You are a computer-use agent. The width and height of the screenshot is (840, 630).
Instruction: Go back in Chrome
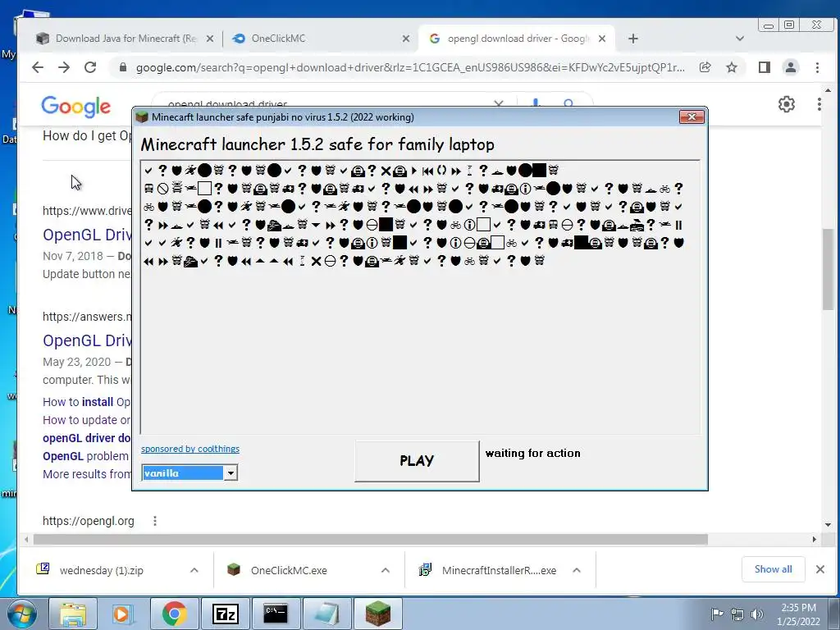pyautogui.click(x=38, y=67)
